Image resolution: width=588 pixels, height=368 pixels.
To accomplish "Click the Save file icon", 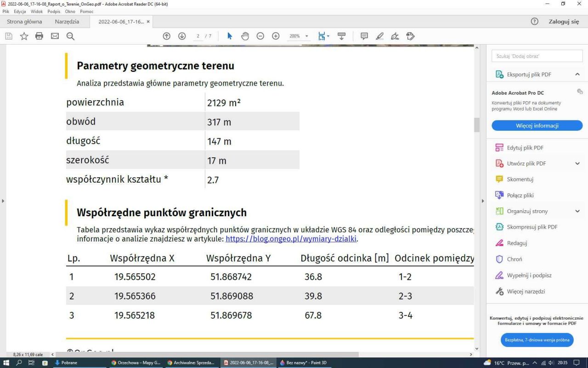I will [8, 36].
